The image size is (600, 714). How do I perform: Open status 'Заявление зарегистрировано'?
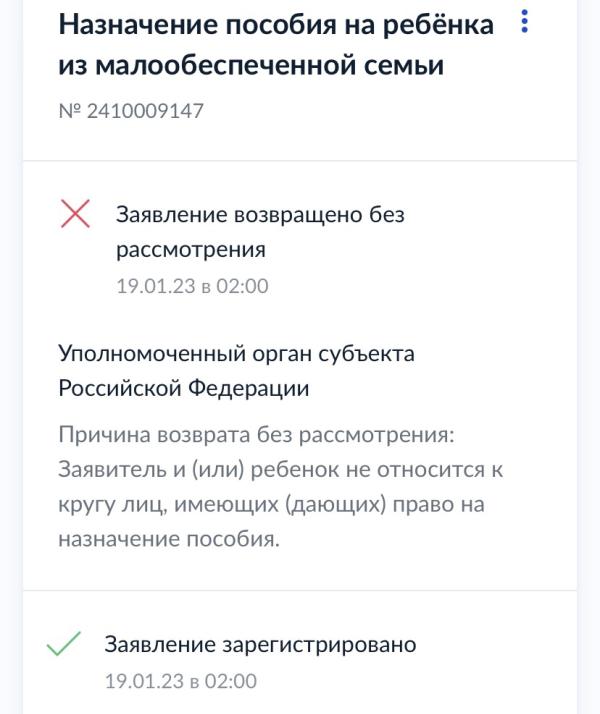pos(260,644)
